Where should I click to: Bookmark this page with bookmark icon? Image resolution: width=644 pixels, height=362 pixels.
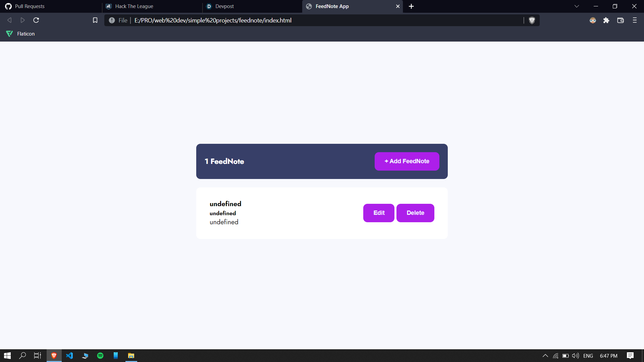point(95,20)
